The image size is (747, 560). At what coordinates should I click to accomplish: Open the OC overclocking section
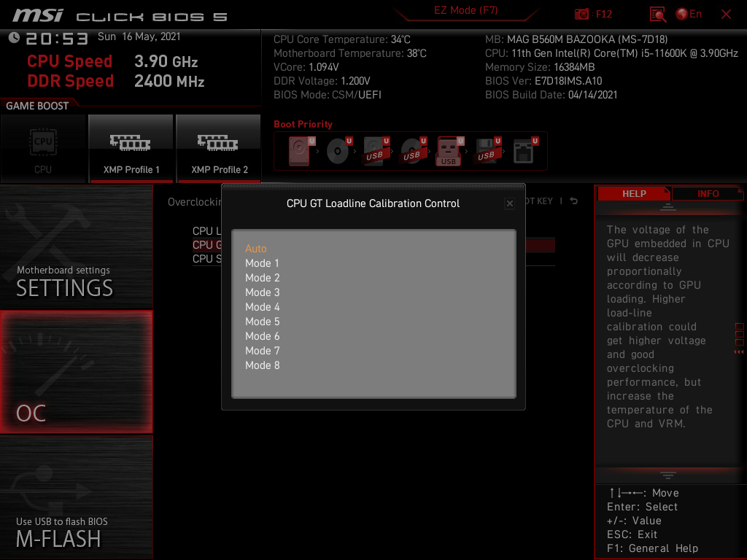(76, 372)
